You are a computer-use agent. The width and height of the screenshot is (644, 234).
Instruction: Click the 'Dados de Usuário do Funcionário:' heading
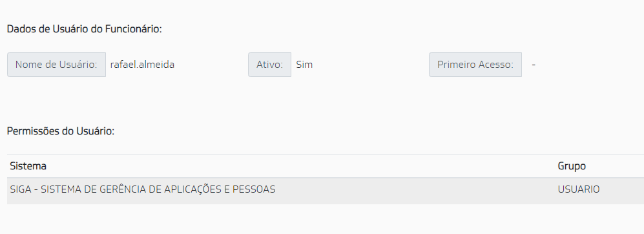click(x=85, y=29)
